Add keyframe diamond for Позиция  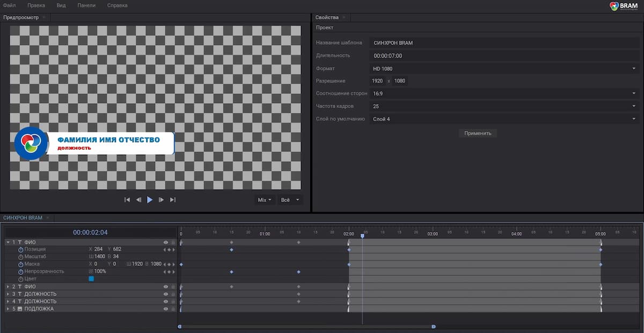click(x=169, y=250)
